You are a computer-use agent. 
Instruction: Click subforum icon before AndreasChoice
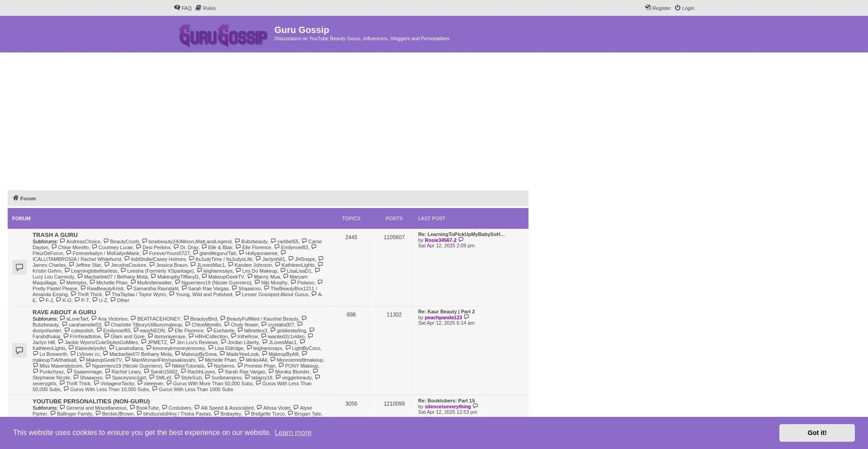pyautogui.click(x=63, y=241)
